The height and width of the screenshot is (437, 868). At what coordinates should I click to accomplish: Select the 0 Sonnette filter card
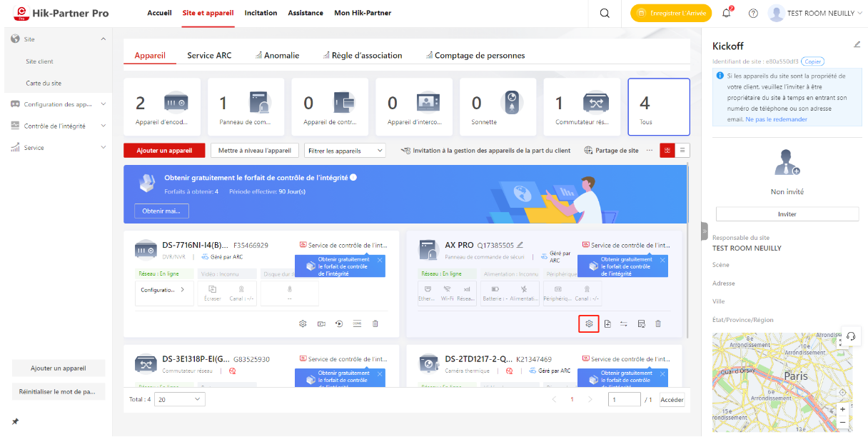pyautogui.click(x=498, y=106)
